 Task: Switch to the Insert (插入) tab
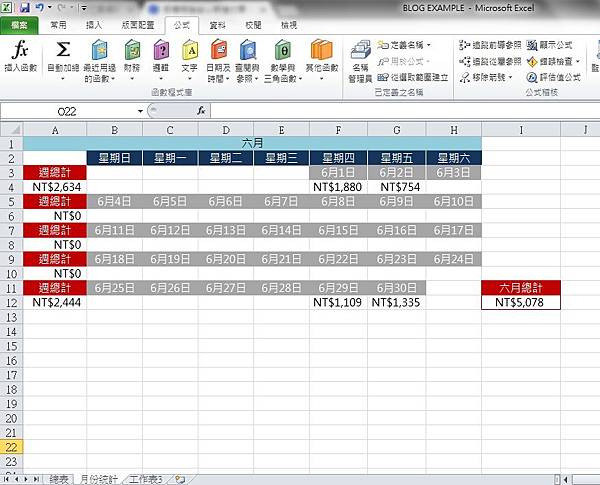click(94, 25)
